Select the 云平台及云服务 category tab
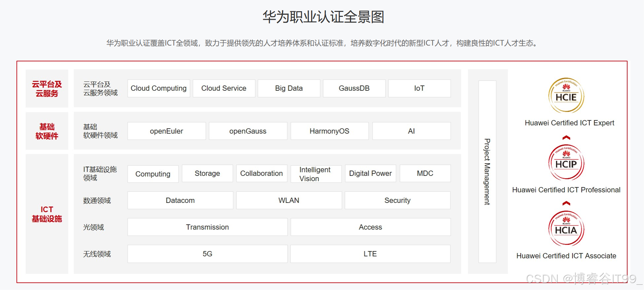This screenshot has height=290, width=644. 47,88
